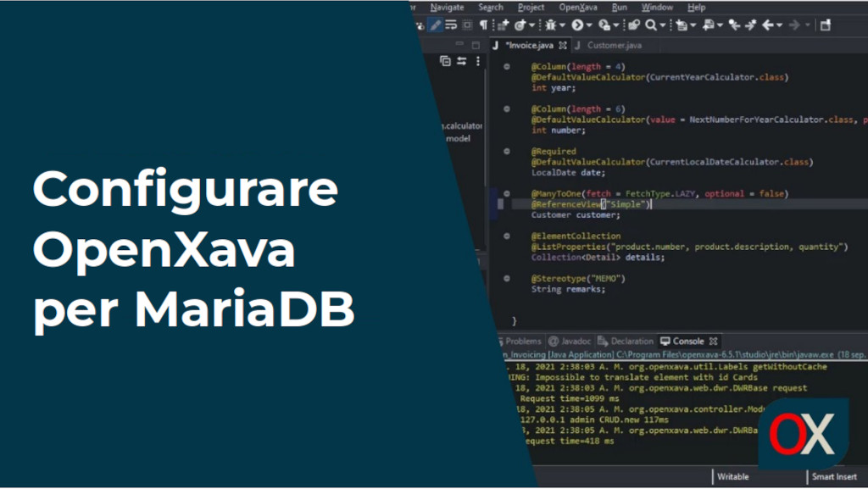The width and height of the screenshot is (868, 489).
Task: Collapse the folding marker beside @ManyToOne
Action: click(507, 193)
